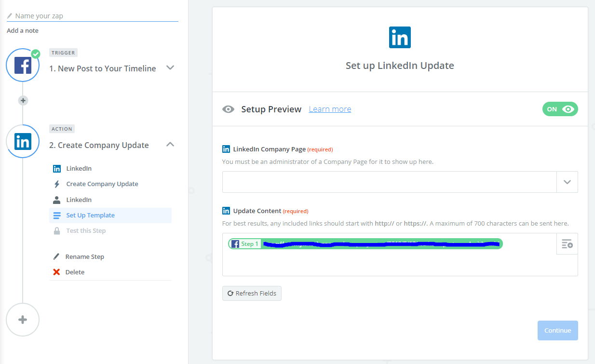The height and width of the screenshot is (364, 595).
Task: Click the Setup Preview heading text
Action: pyautogui.click(x=271, y=109)
